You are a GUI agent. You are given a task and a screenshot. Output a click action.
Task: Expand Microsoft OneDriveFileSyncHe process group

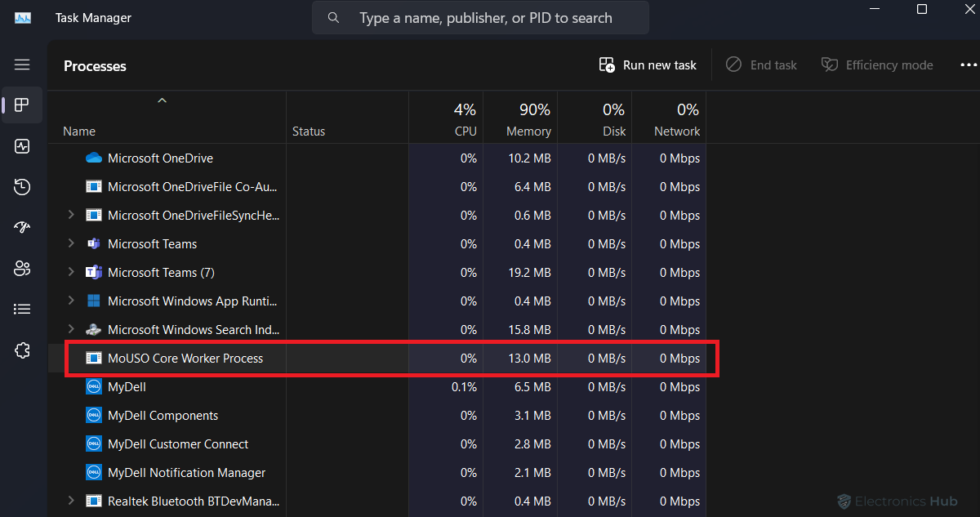(x=71, y=215)
